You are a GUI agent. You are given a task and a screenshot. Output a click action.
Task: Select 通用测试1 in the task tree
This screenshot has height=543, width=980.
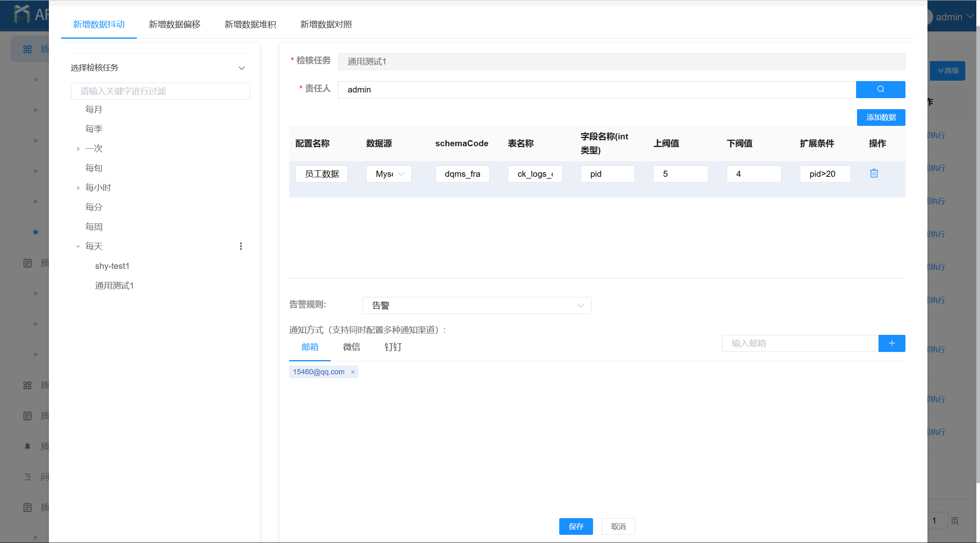[114, 286]
